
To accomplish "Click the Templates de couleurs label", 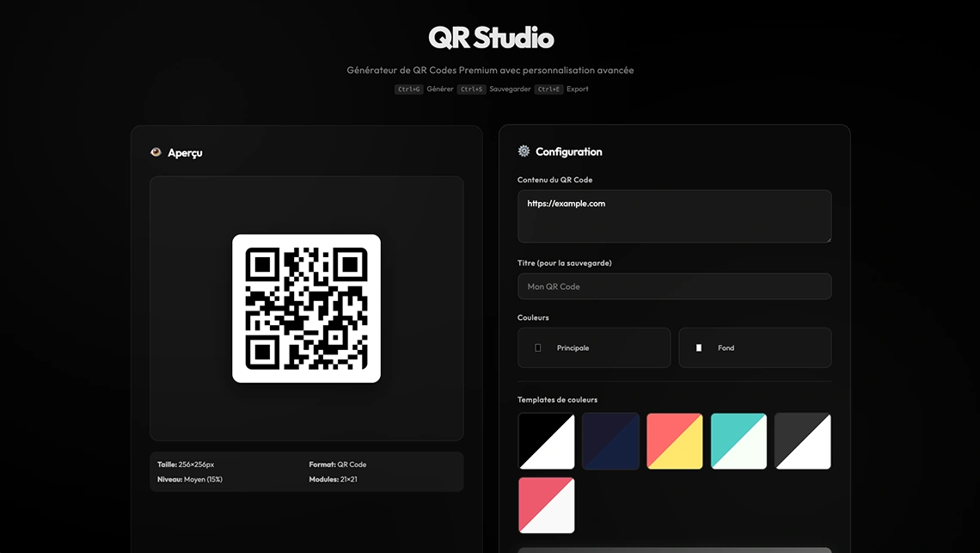I will [558, 400].
